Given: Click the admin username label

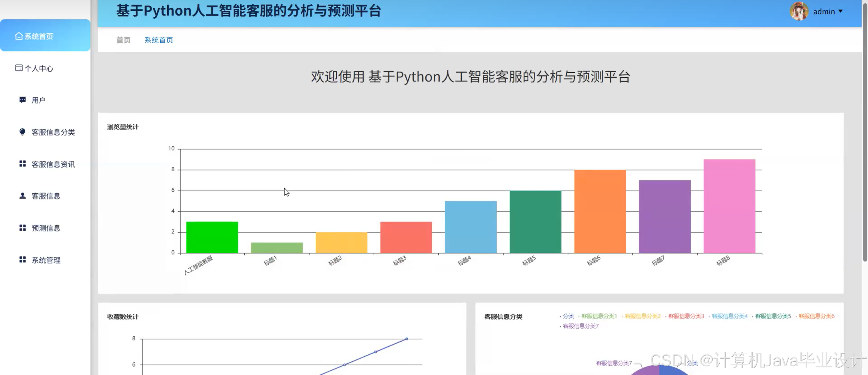Looking at the screenshot, I should 824,11.
